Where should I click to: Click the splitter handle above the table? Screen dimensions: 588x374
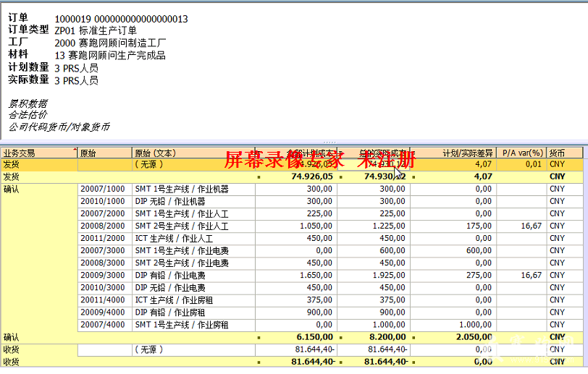[329, 143]
